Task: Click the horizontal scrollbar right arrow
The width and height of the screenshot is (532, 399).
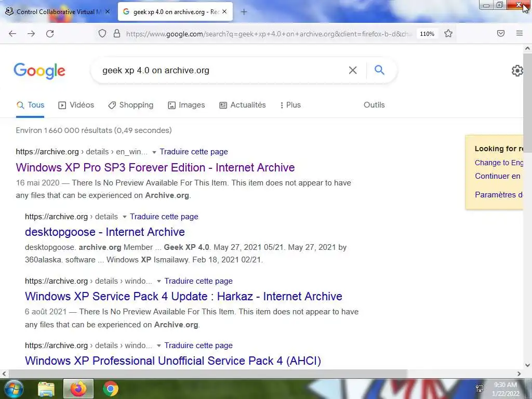Action: 519,374
